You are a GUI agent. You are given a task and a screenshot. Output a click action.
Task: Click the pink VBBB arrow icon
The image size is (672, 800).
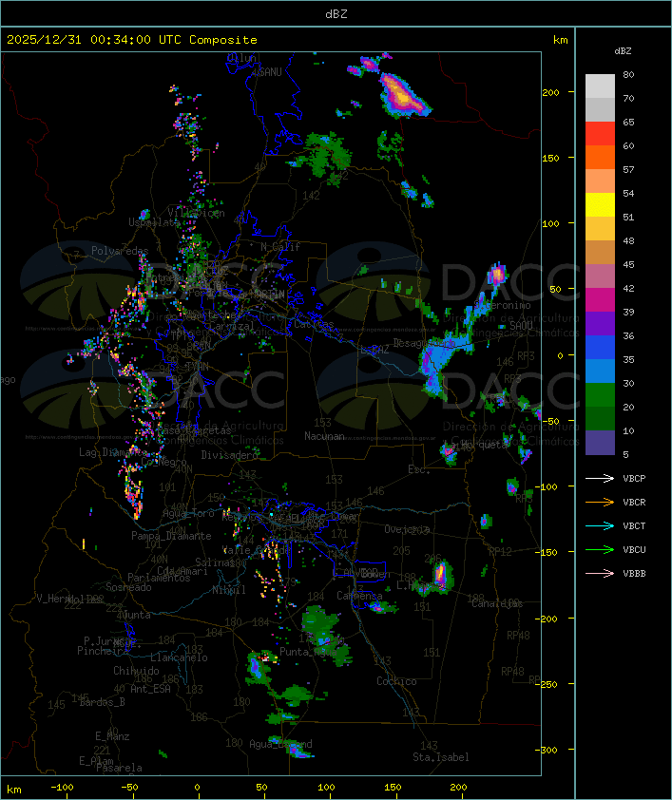point(600,574)
